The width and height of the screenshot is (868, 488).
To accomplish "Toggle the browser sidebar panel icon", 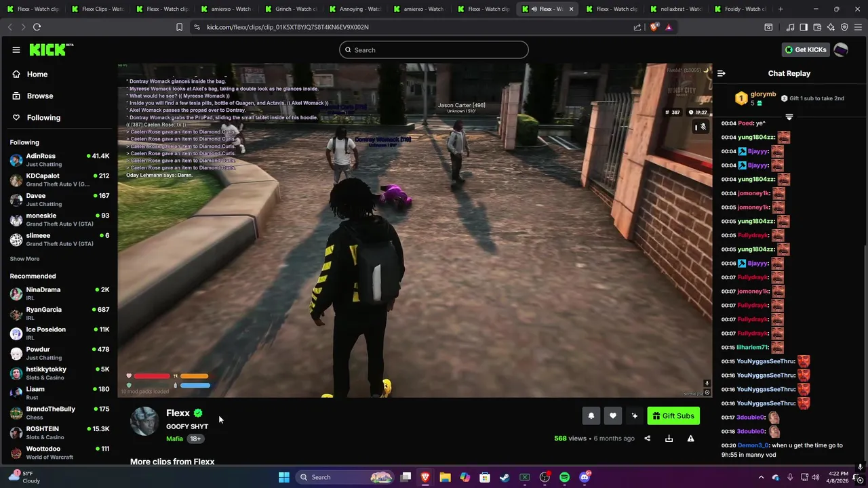I will (x=804, y=27).
